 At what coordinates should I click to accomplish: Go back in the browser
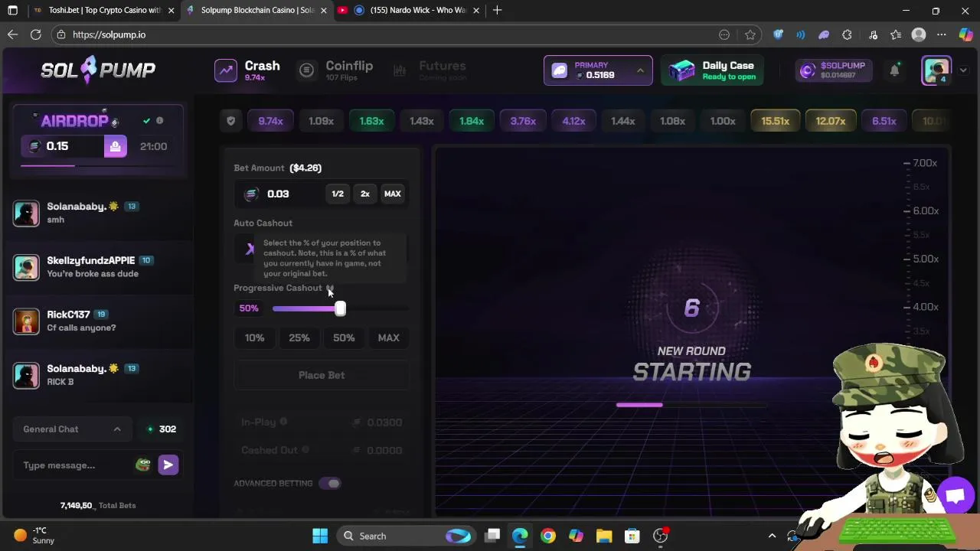pyautogui.click(x=12, y=34)
